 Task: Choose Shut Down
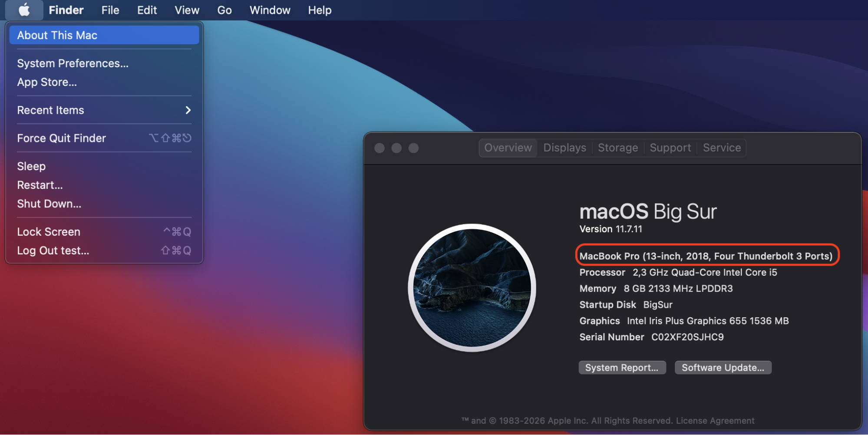pos(49,204)
